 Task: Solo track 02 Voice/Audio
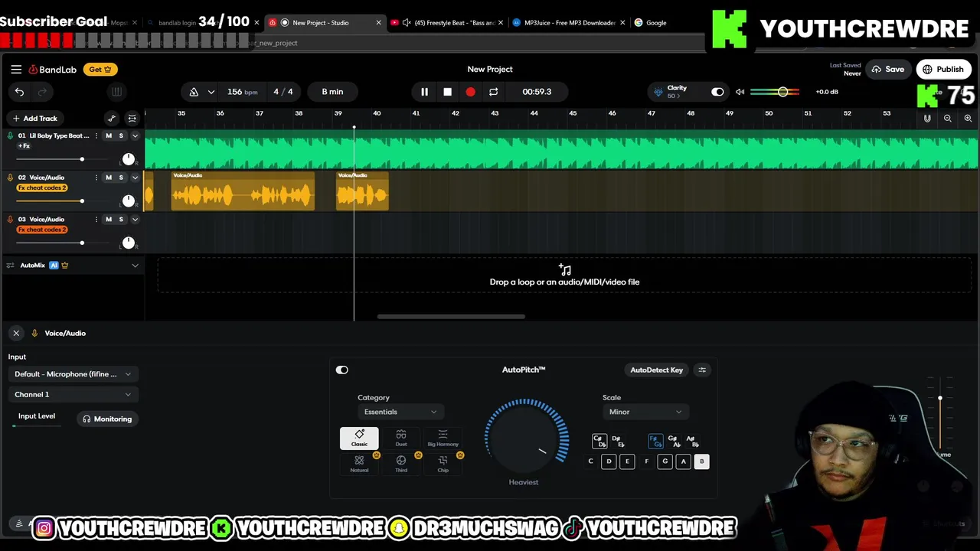pyautogui.click(x=120, y=178)
